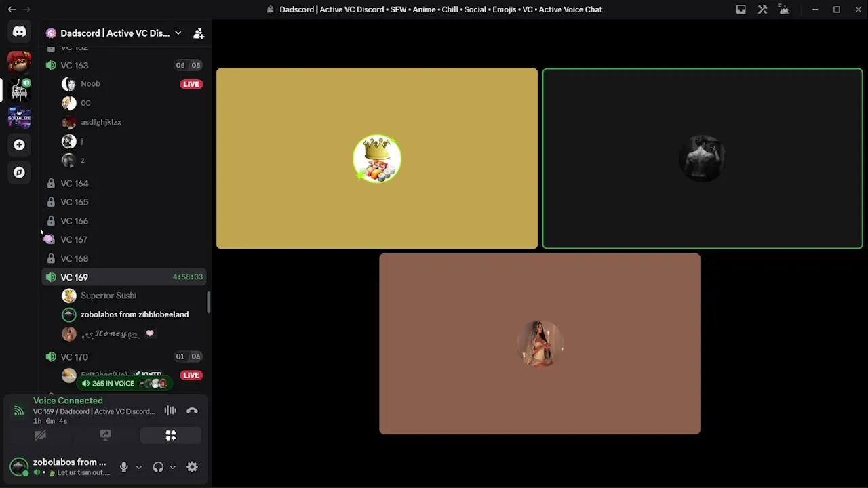
Task: Click the 01 06 user count on VC 170
Action: [188, 357]
